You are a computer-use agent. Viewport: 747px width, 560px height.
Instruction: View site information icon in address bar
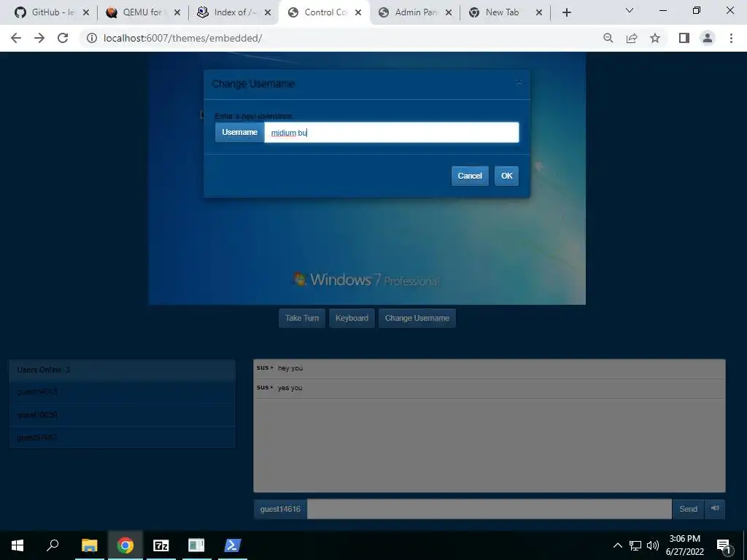(92, 38)
